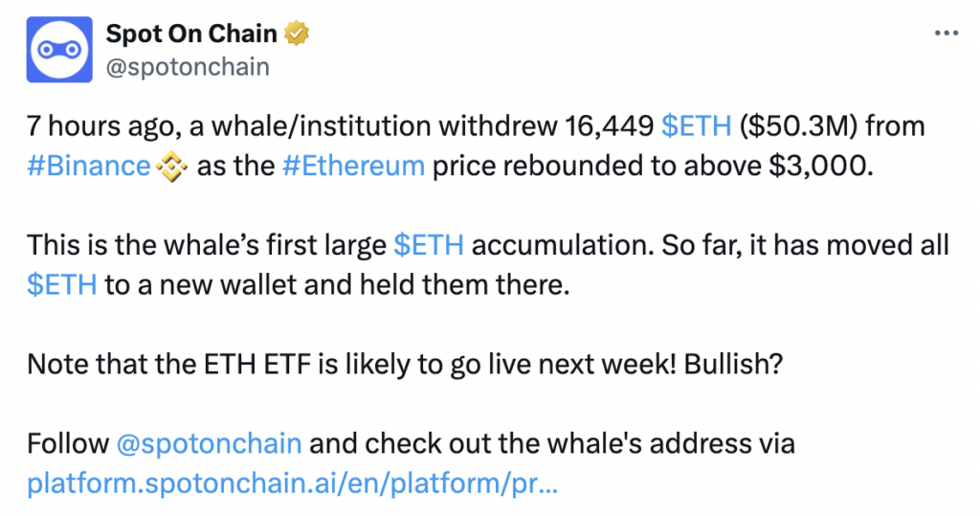Click the Binance logo emoji

coord(171,167)
